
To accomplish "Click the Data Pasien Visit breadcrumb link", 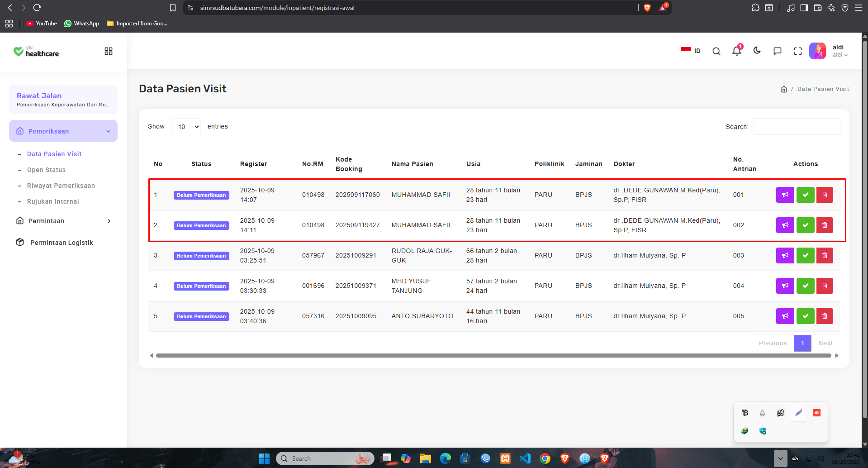I will pyautogui.click(x=823, y=89).
